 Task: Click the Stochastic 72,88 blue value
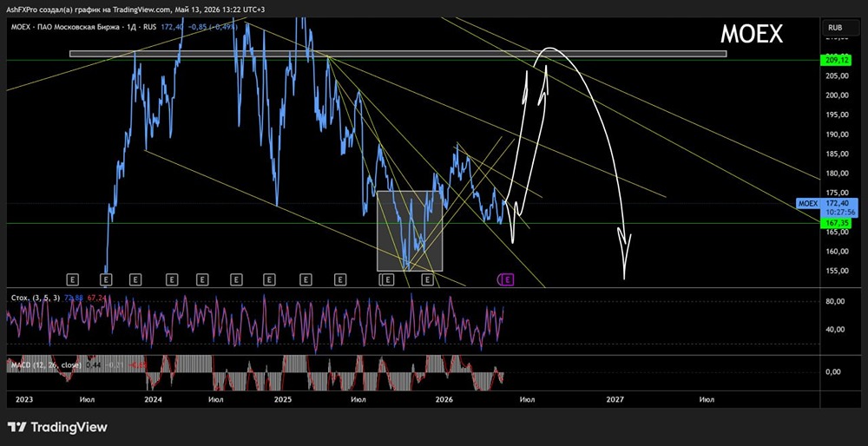click(74, 298)
